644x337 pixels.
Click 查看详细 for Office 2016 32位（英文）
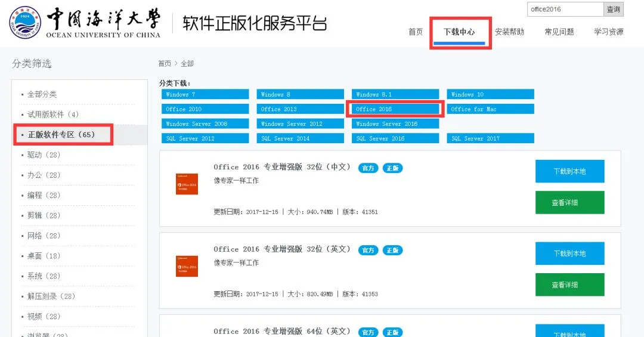point(569,285)
